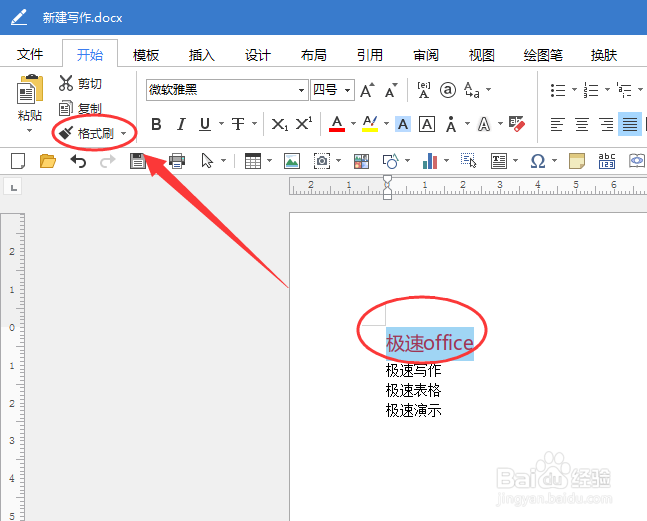Screen dimensions: 647x521
Task: Click the tab stop selector box
Action: (13, 187)
